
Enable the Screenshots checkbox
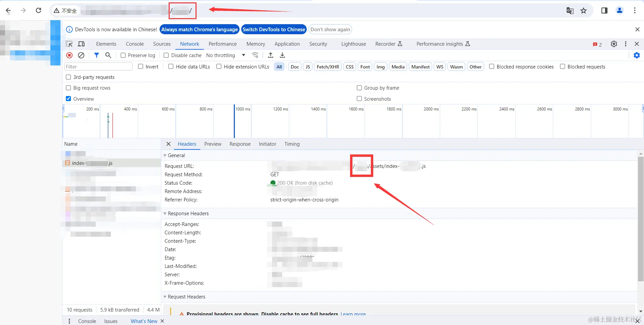(x=359, y=99)
